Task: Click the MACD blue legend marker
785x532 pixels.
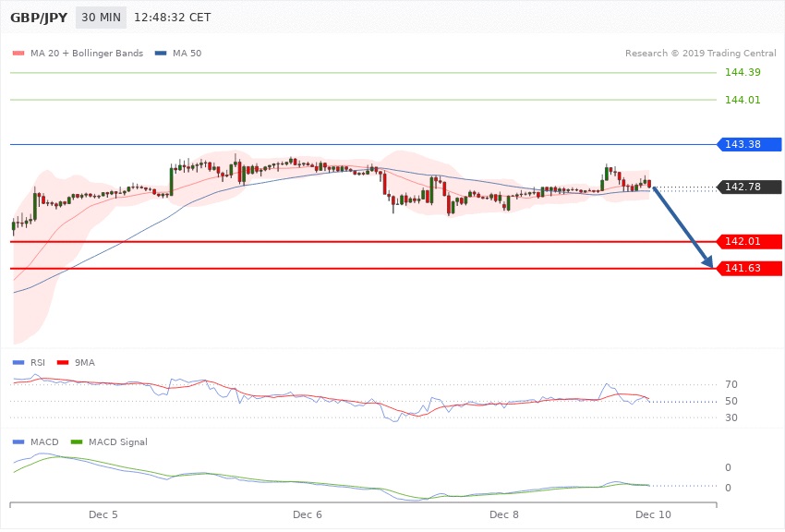Action: [18, 442]
